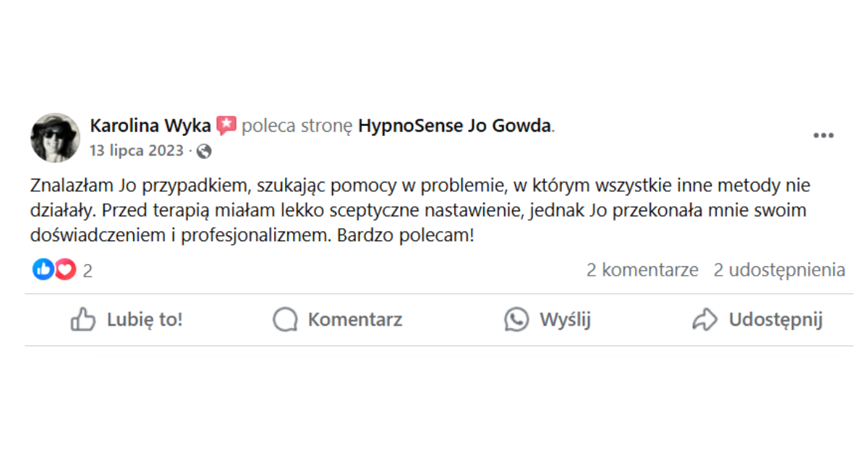
Task: Click the thumbs-up icon beside Lubię to!
Action: tap(83, 319)
